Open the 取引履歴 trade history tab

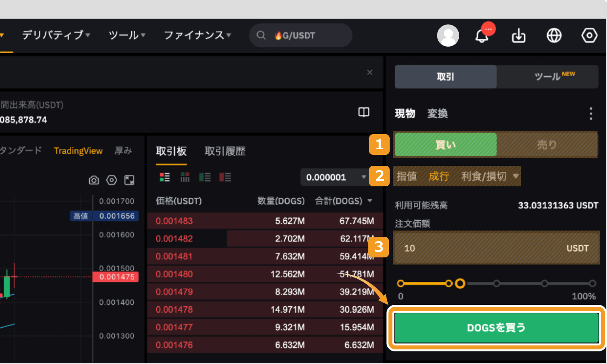point(225,151)
